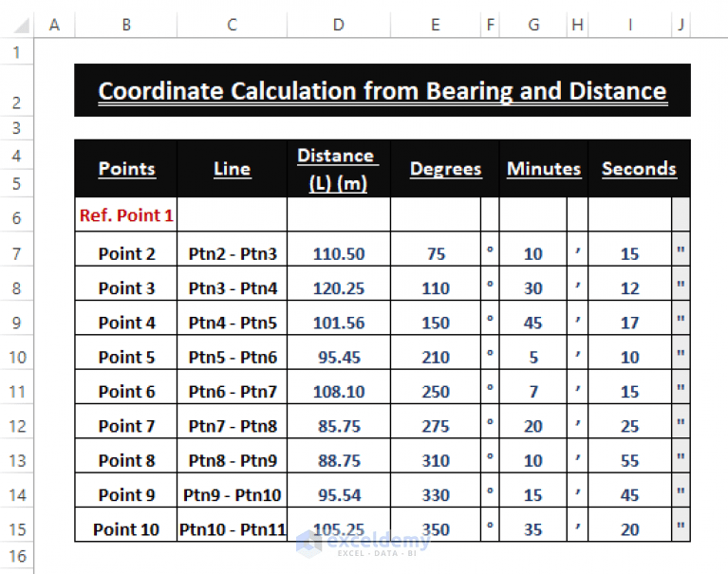Select the 'Point 9' cell
728x574 pixels.
pos(126,490)
